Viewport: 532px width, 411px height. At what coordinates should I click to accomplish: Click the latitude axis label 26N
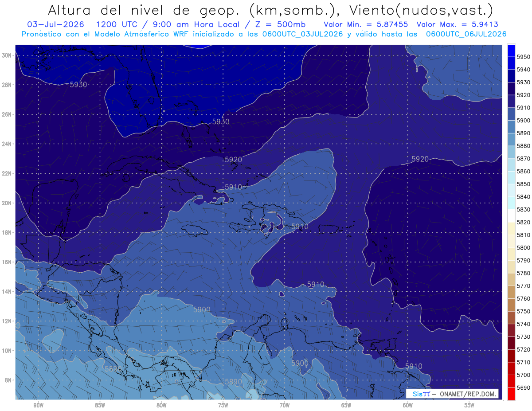click(x=7, y=114)
